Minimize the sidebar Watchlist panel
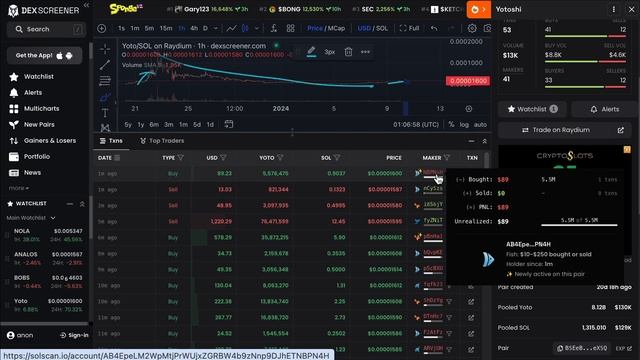The image size is (640, 360). click(70, 204)
